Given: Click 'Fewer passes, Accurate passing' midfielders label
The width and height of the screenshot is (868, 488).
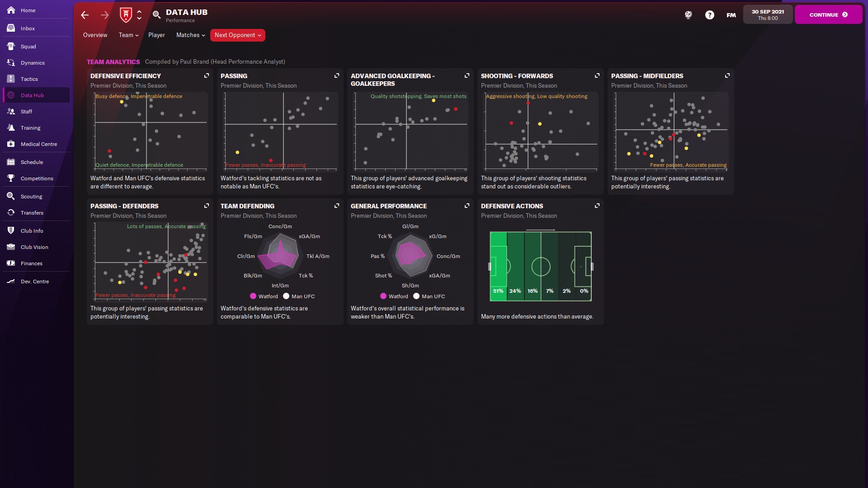Looking at the screenshot, I should coord(688,165).
